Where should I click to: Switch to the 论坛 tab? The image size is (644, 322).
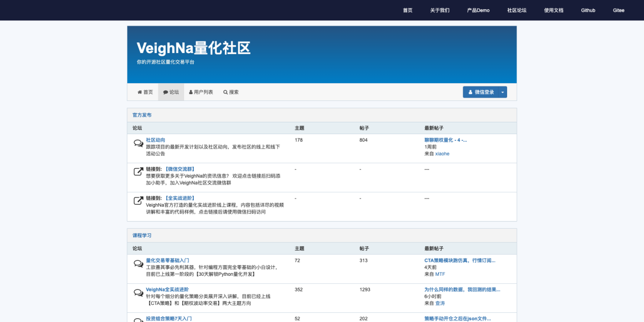171,92
